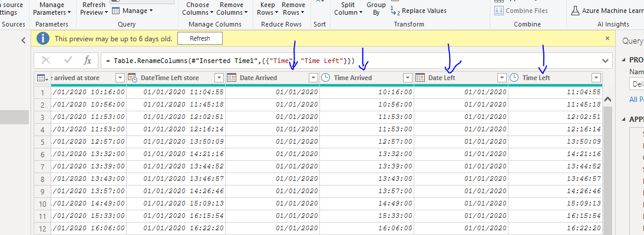Viewport: 644px width, 235px height.
Task: Dismiss the preview age notification banner
Action: (607, 38)
